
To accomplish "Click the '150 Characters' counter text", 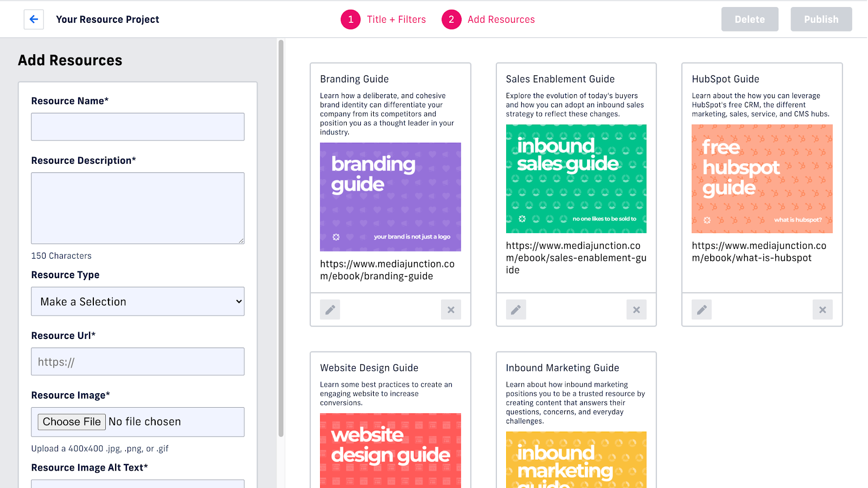I will (x=61, y=256).
